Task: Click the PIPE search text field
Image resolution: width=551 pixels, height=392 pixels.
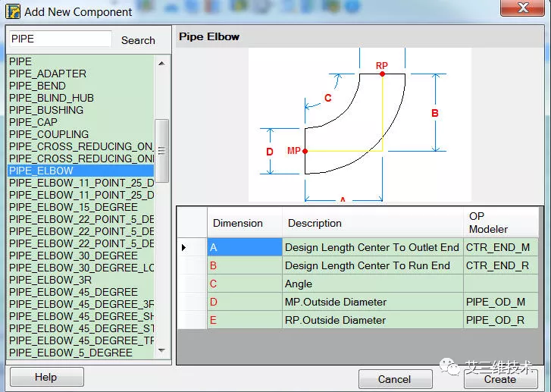Action: [x=60, y=39]
